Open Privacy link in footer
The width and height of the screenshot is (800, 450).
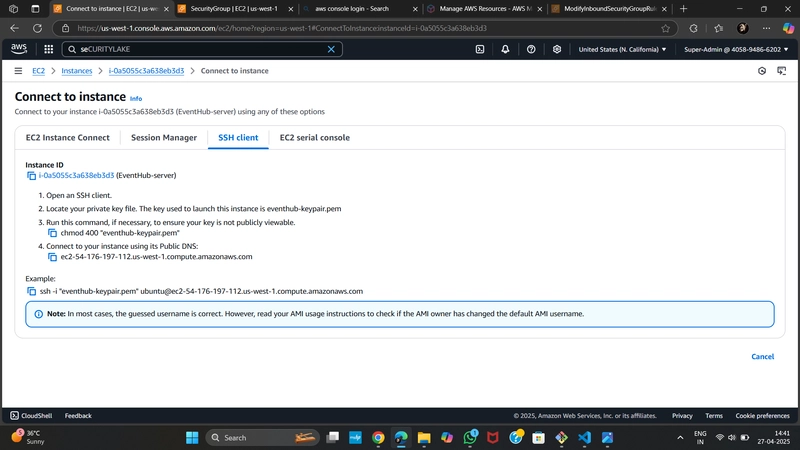tap(682, 416)
